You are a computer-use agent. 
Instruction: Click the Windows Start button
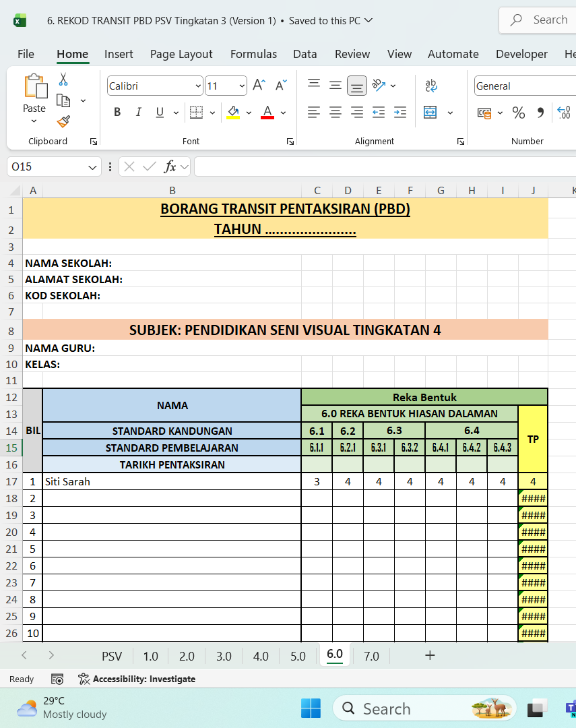(311, 708)
